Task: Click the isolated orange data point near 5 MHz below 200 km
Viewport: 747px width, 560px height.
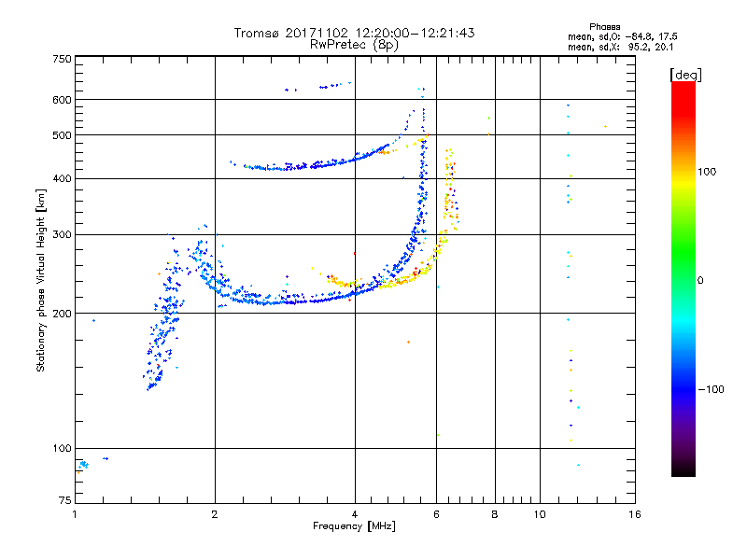Action: [408, 342]
